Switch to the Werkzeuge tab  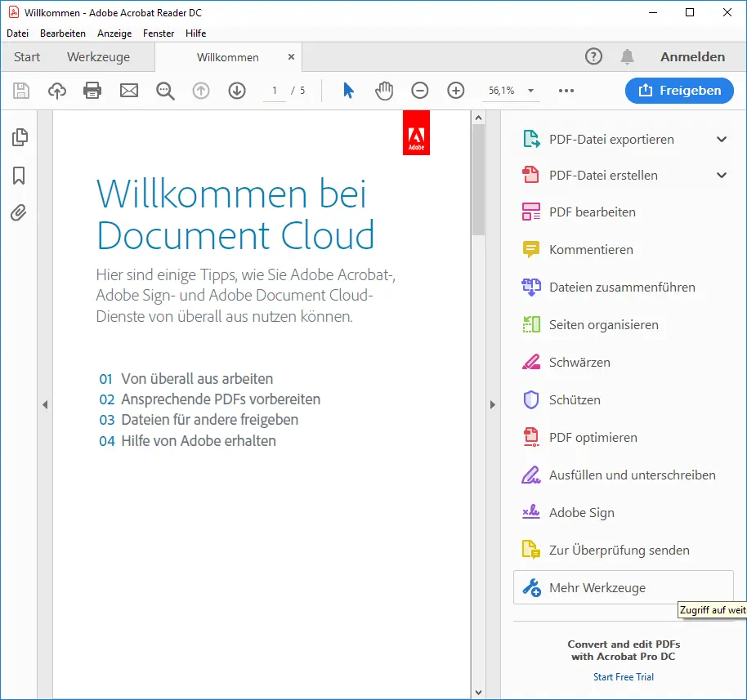[99, 57]
